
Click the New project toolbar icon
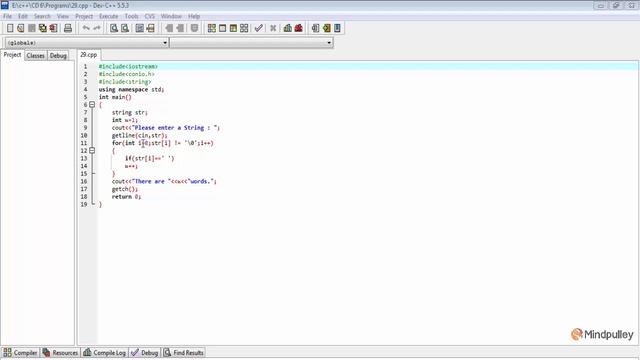point(316,28)
